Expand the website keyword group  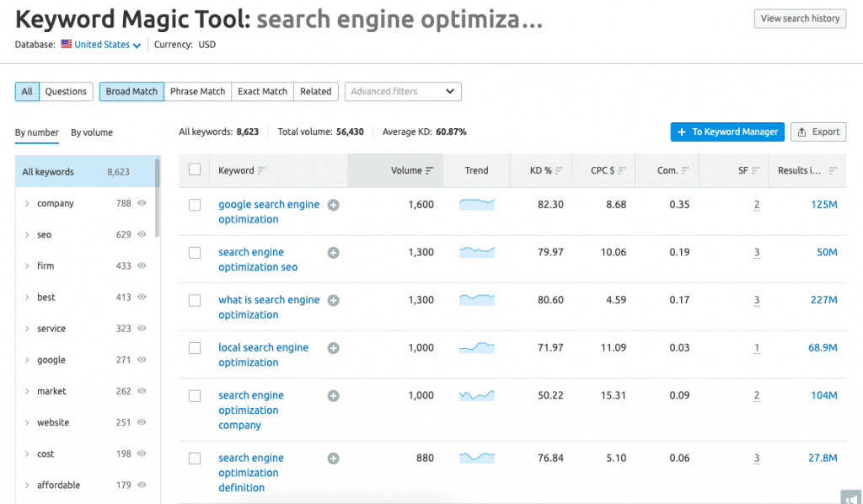(x=26, y=422)
